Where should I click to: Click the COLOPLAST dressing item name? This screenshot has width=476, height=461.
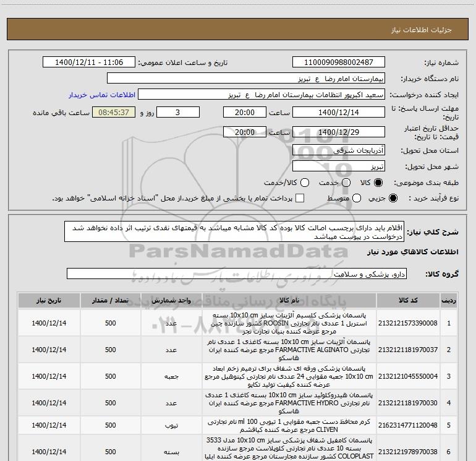pyautogui.click(x=289, y=448)
